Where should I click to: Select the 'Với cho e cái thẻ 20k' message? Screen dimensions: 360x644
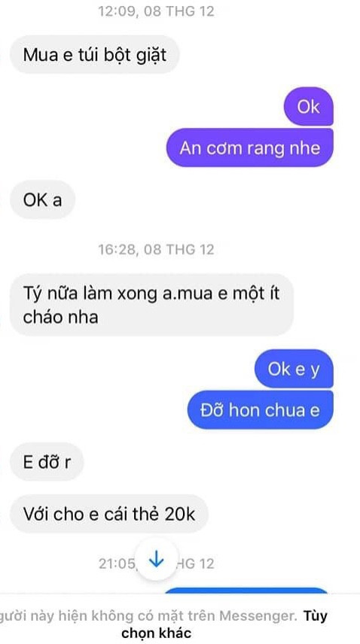pos(109,514)
